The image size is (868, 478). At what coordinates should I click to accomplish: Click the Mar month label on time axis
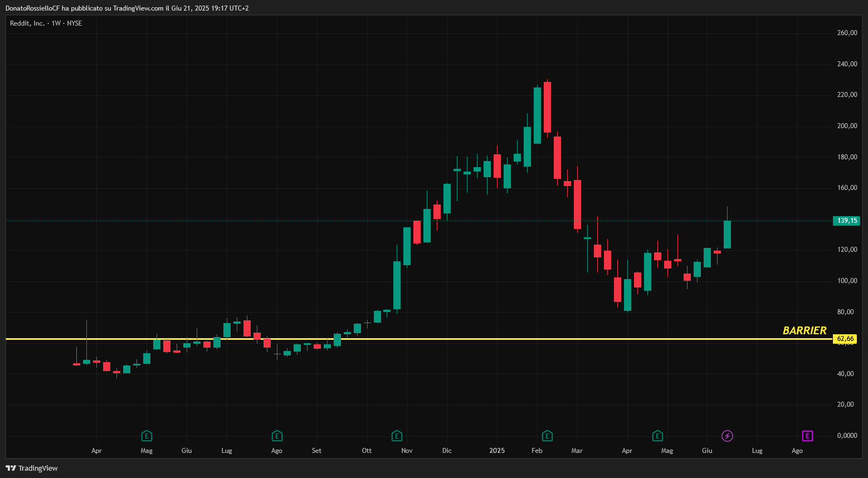(577, 451)
